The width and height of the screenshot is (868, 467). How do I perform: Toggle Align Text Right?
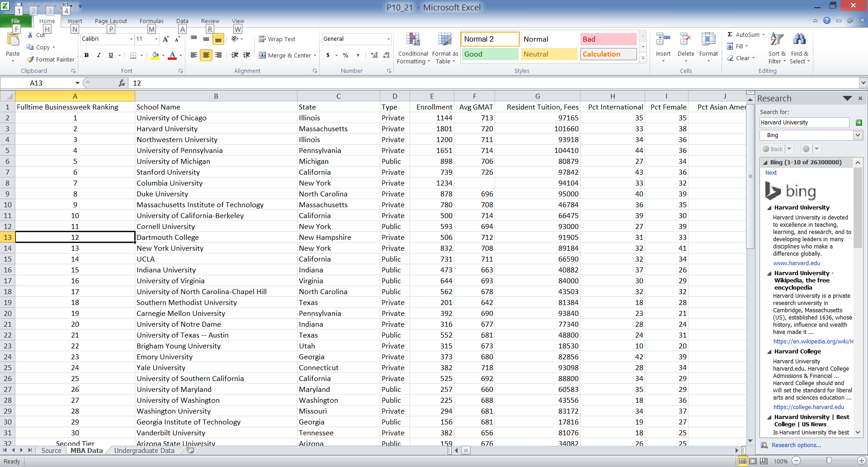[218, 55]
